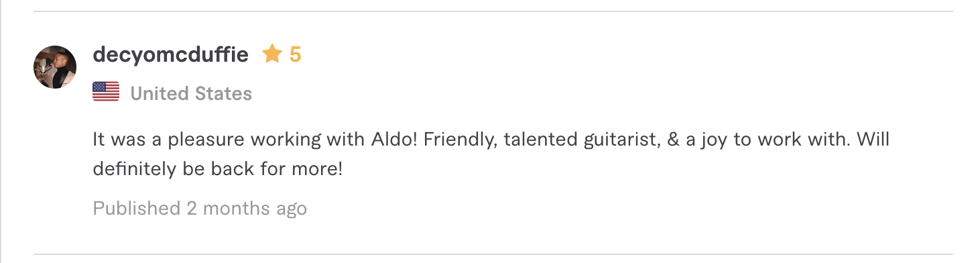The width and height of the screenshot is (980, 263).
Task: Click the 'Published 2 months ago' timestamp
Action: click(x=200, y=209)
